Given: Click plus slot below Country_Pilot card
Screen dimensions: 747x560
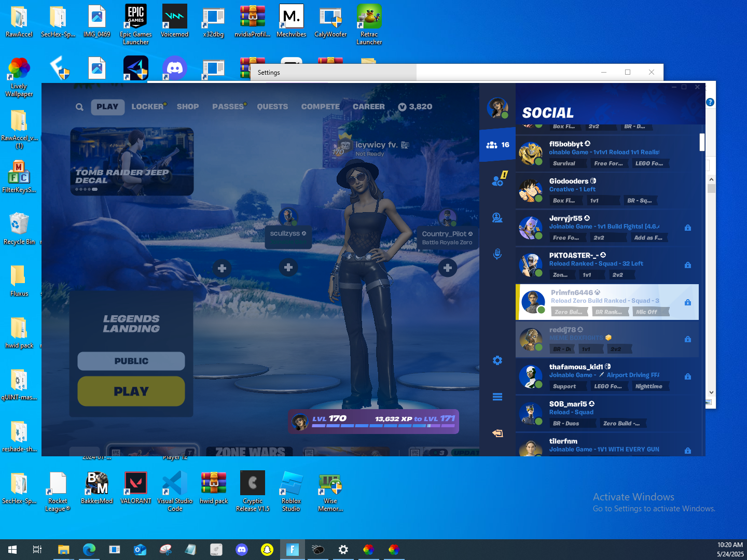Looking at the screenshot, I should [x=448, y=268].
